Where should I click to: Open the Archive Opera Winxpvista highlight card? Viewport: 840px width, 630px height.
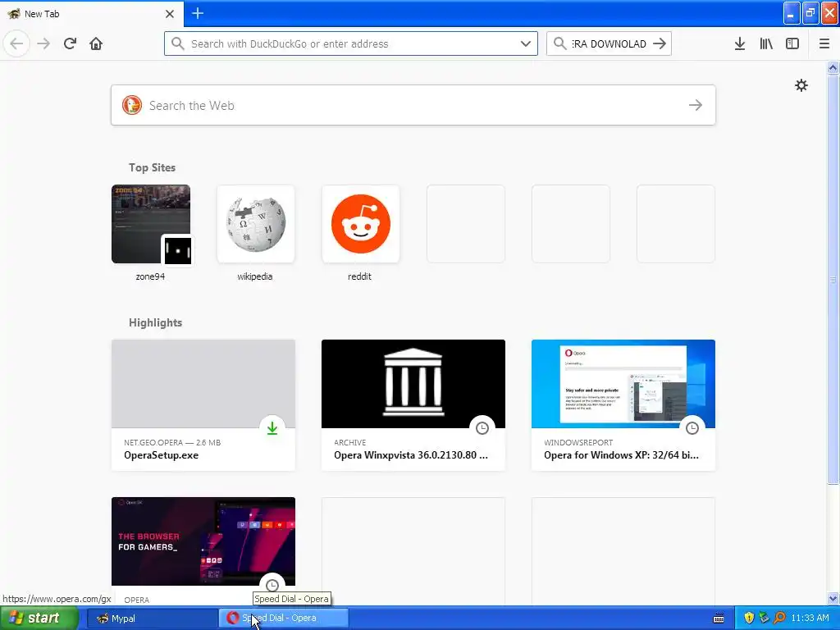pos(413,405)
